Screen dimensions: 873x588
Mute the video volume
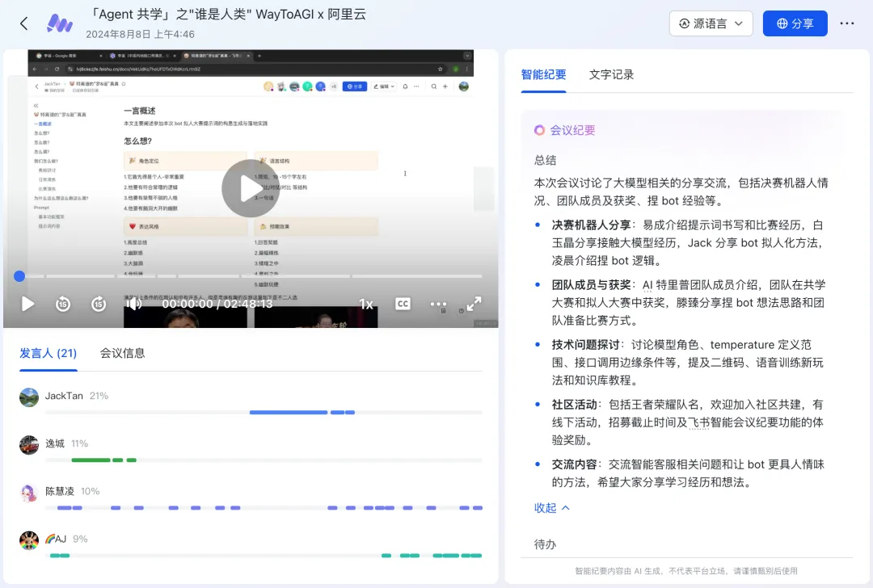click(133, 304)
